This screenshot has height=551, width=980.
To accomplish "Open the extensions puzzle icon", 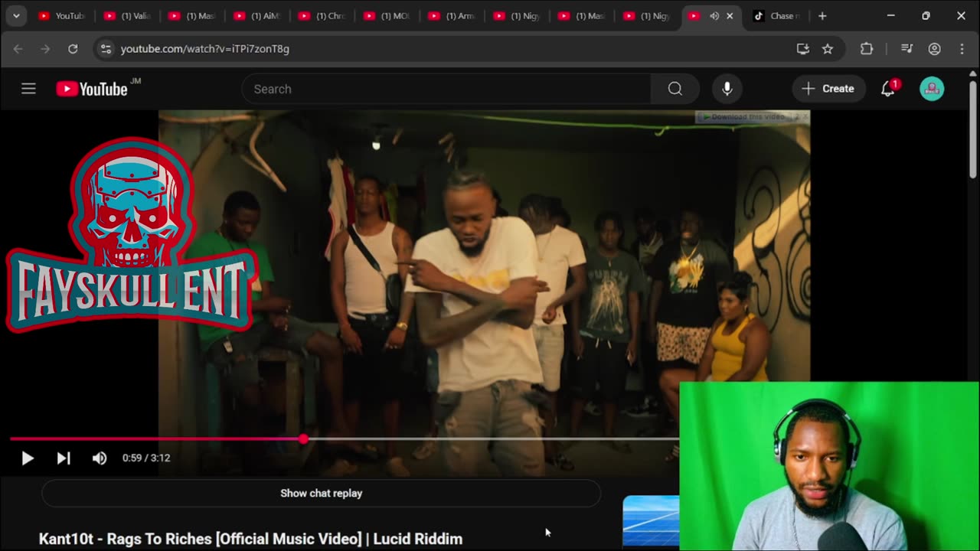I will pyautogui.click(x=867, y=48).
